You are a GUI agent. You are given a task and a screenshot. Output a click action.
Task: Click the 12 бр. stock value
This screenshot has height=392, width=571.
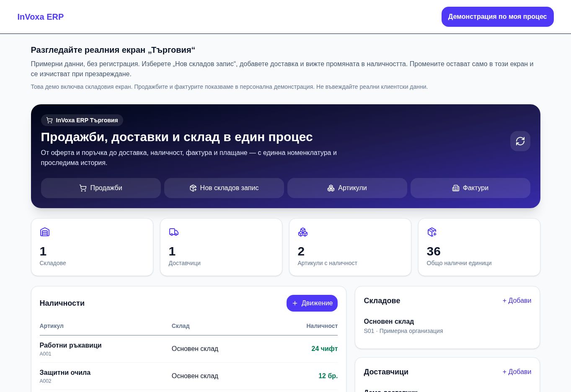pos(328,376)
